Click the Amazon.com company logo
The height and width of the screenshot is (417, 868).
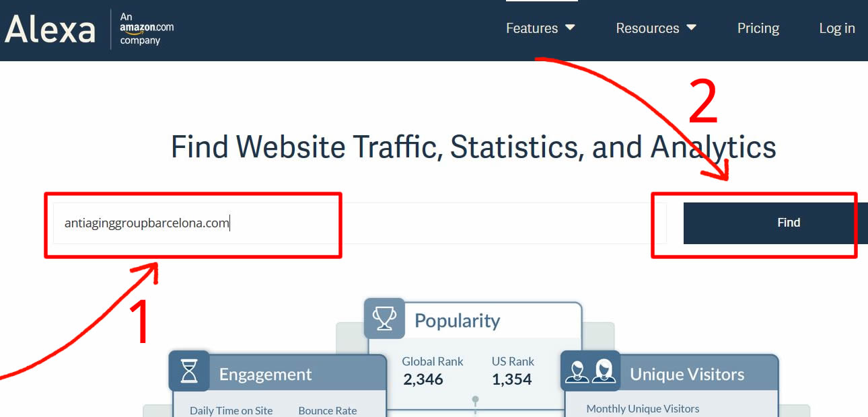pyautogui.click(x=147, y=29)
